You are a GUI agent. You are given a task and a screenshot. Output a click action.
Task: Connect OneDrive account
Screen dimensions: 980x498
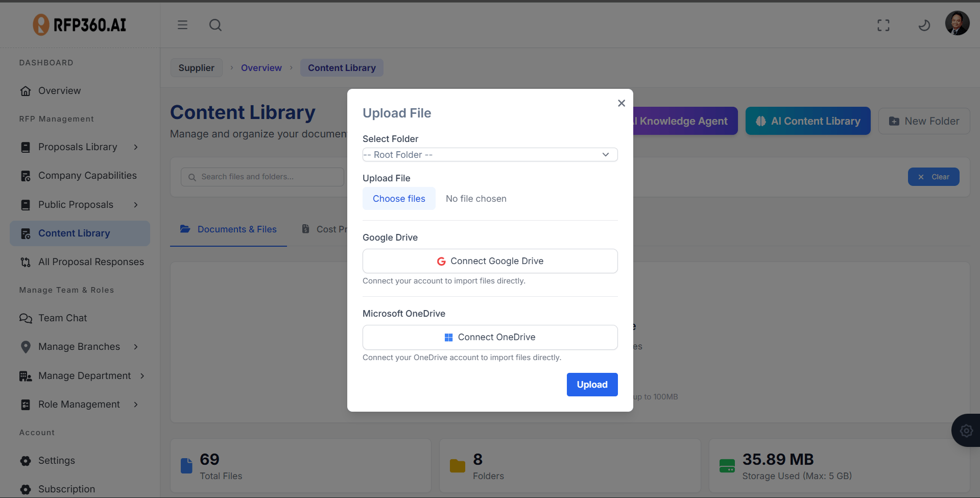click(x=490, y=337)
